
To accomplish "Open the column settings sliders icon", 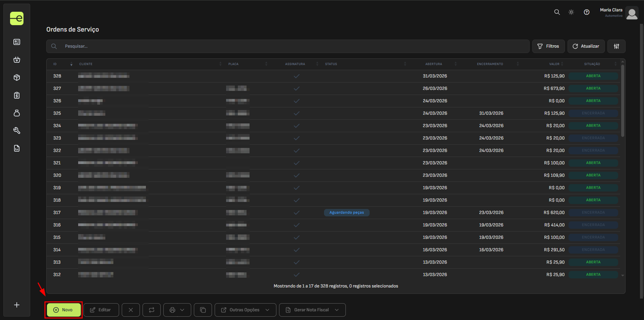I will pos(616,46).
